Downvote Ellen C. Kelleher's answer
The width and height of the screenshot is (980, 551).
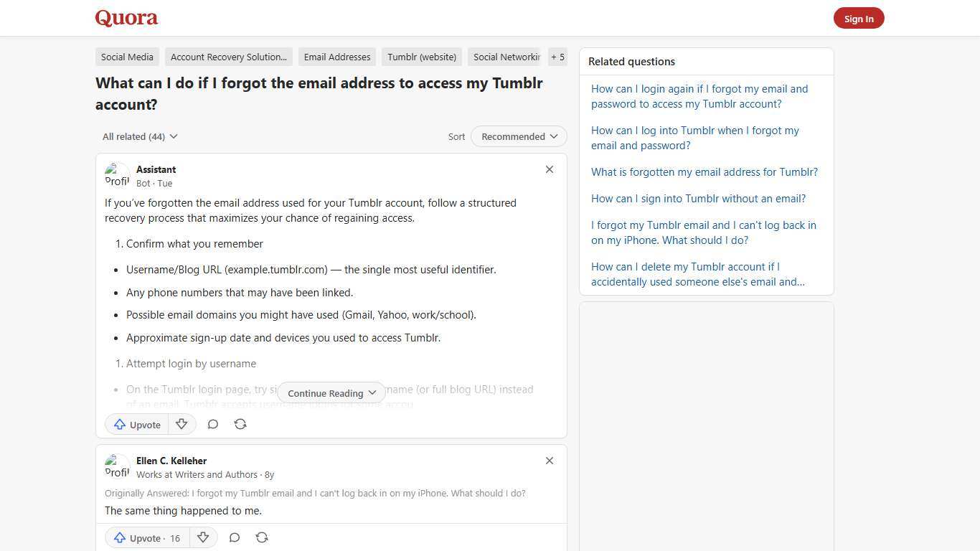coord(203,537)
